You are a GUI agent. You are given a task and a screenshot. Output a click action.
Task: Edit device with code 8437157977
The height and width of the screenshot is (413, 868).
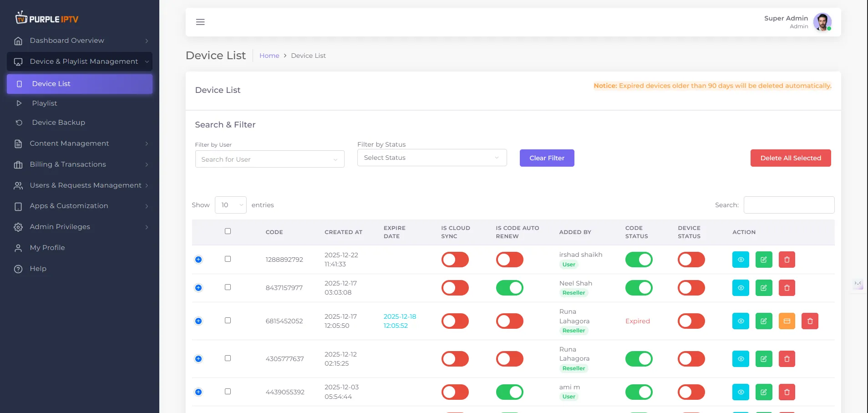point(764,288)
